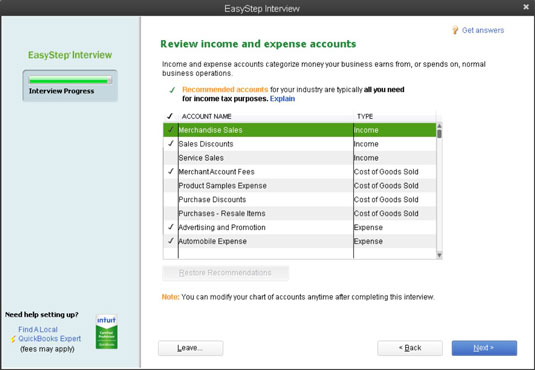Select the Merchandise Sales row name
This screenshot has width=535, height=370.
click(211, 130)
